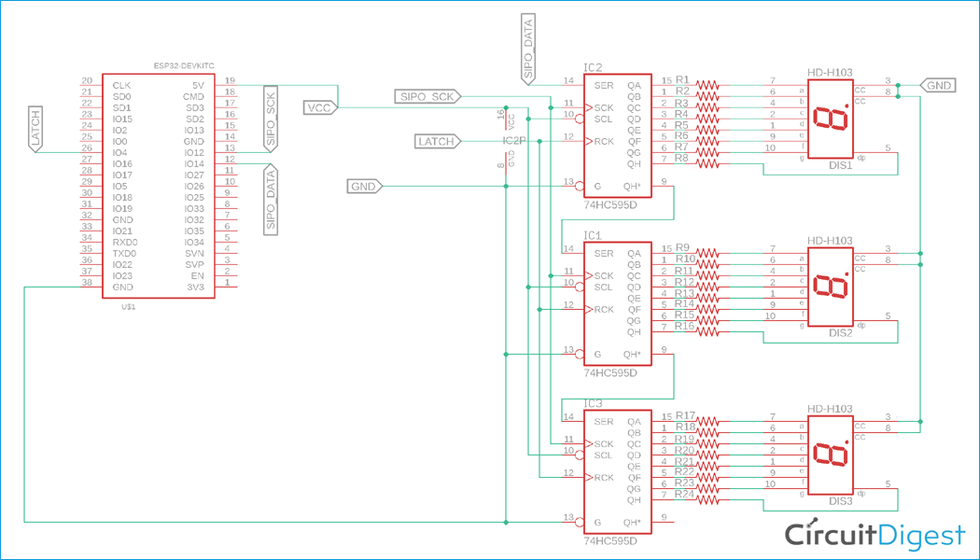980x560 pixels.
Task: Select the HD-H103 label above DIS1
Action: [x=830, y=70]
